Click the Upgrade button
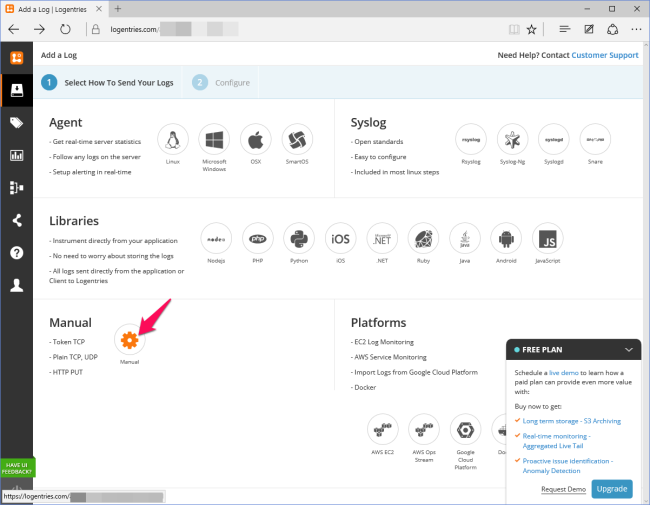 pyautogui.click(x=612, y=489)
